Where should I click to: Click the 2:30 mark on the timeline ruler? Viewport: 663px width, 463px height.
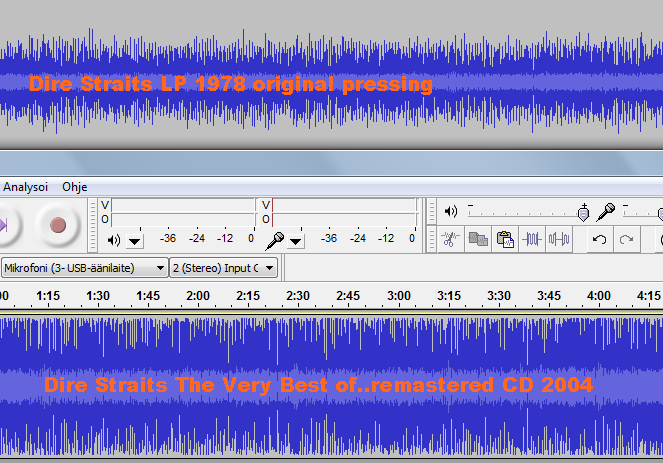pos(298,296)
